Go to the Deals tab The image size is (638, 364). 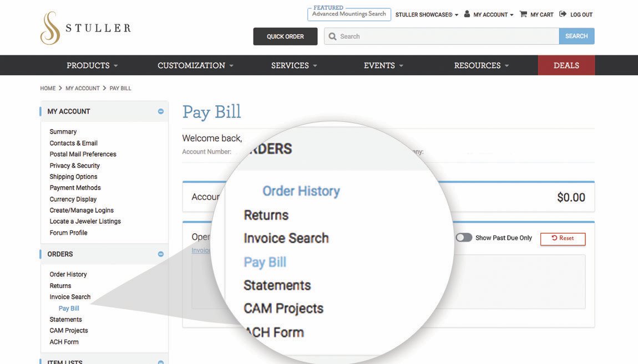click(566, 65)
